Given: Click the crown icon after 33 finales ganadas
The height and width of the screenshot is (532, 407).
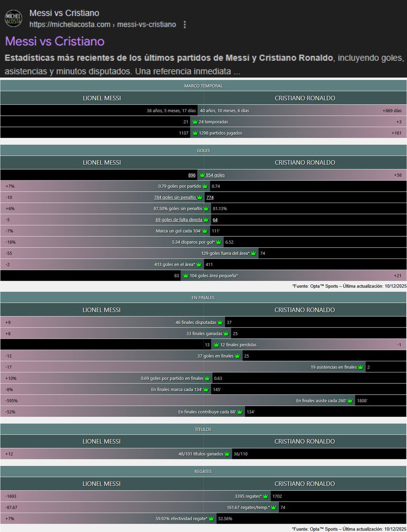Looking at the screenshot, I should pos(226,333).
